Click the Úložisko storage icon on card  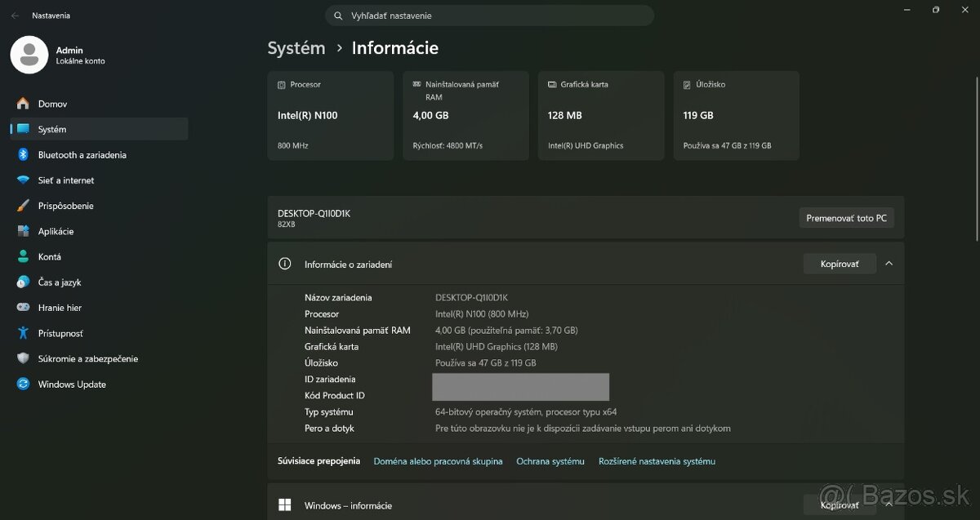point(688,85)
